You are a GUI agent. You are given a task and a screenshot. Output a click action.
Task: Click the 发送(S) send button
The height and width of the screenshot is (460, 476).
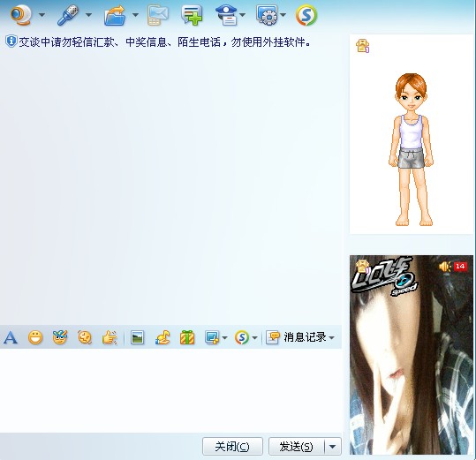[x=297, y=447]
